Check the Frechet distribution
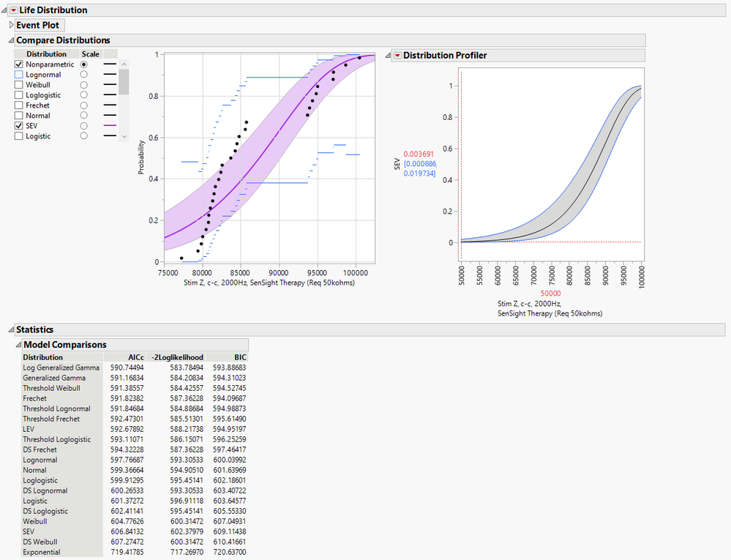 [x=18, y=105]
